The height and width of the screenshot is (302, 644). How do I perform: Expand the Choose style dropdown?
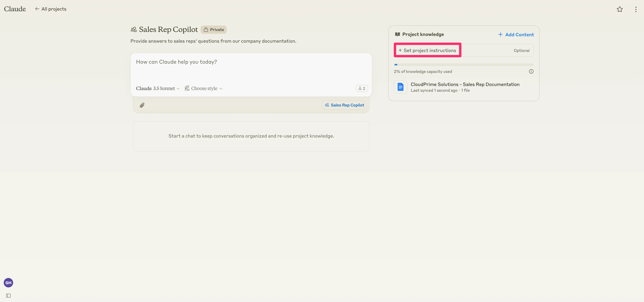(x=204, y=88)
